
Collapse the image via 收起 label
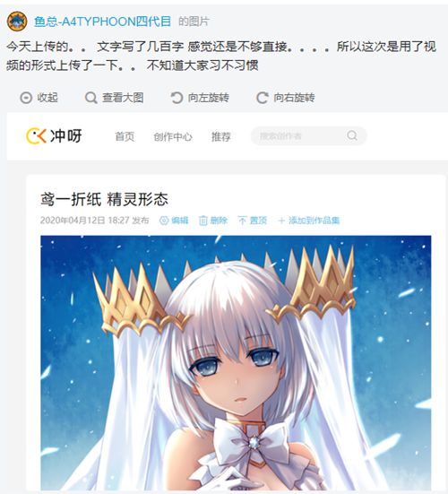coord(47,98)
